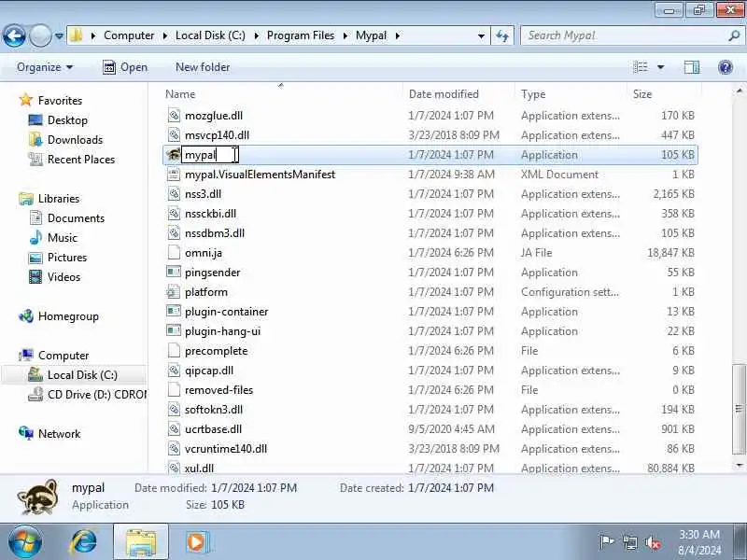Image resolution: width=747 pixels, height=560 pixels.
Task: Select the mozglue.dll file icon
Action: (x=174, y=115)
